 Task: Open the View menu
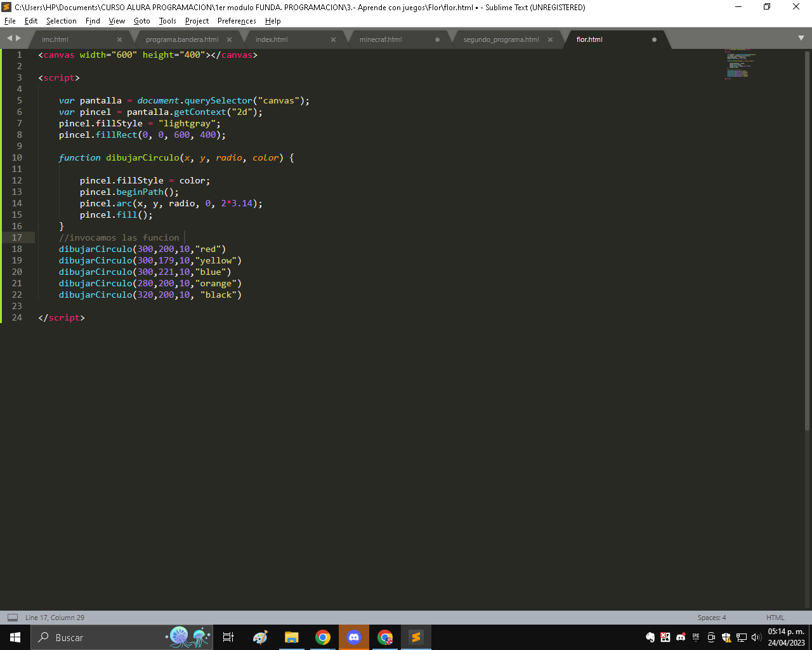(x=117, y=21)
